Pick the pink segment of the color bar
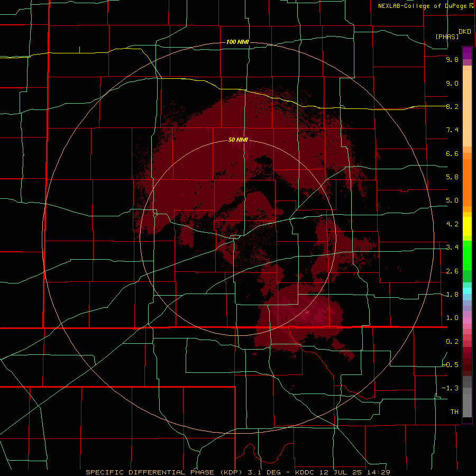This screenshot has width=476, height=476. tap(467, 321)
